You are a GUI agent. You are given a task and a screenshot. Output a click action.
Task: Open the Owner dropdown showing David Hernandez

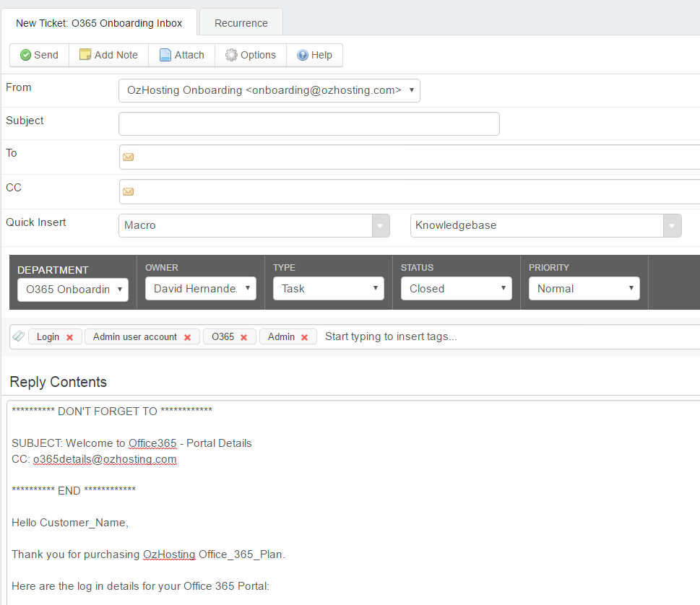point(200,289)
